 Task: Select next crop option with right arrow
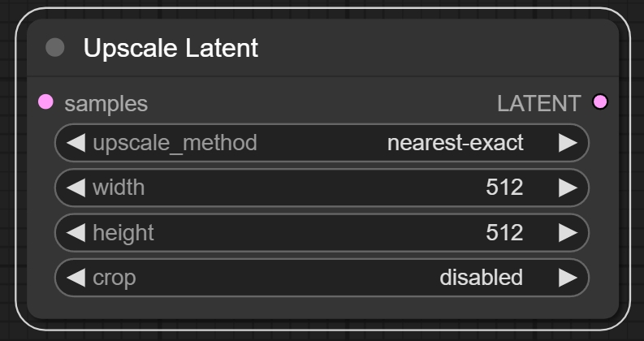568,278
